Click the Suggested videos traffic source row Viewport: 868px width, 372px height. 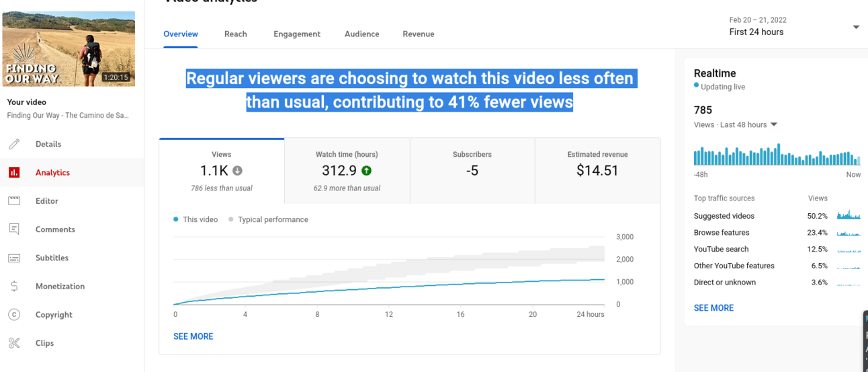[x=724, y=216]
